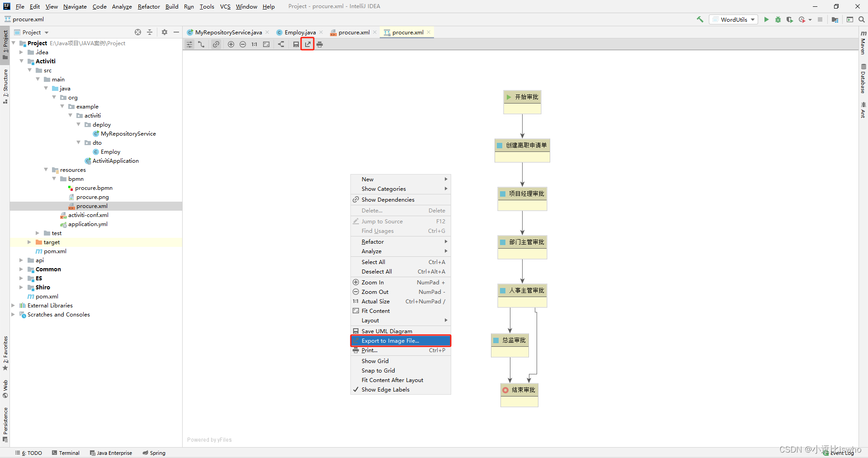Start debugging with the green bug icon
Image resolution: width=868 pixels, height=458 pixels.
(x=778, y=19)
